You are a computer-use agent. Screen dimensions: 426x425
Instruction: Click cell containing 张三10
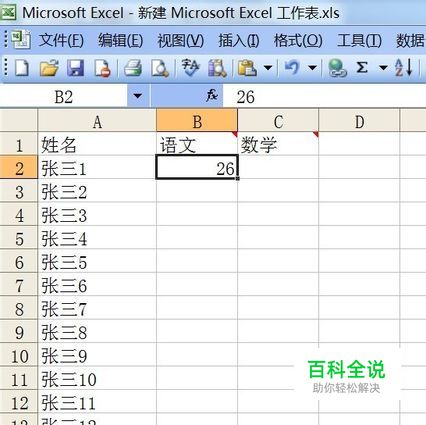pos(97,379)
